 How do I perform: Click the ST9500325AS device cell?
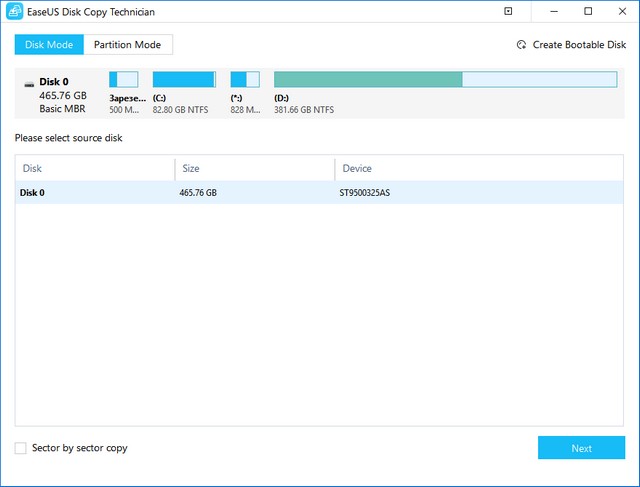coord(364,193)
